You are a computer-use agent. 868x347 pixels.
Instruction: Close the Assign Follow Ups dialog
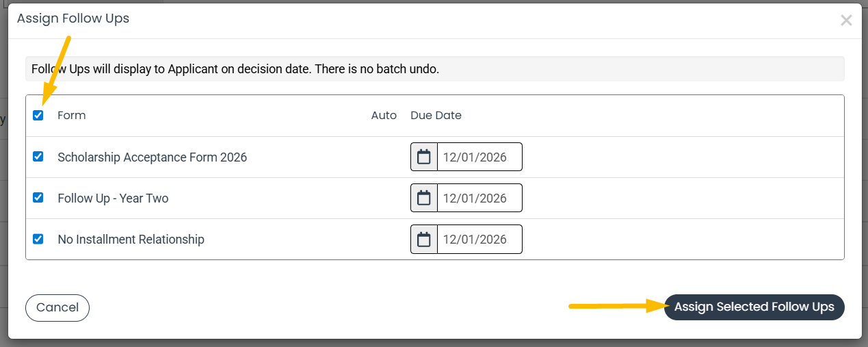pos(846,21)
